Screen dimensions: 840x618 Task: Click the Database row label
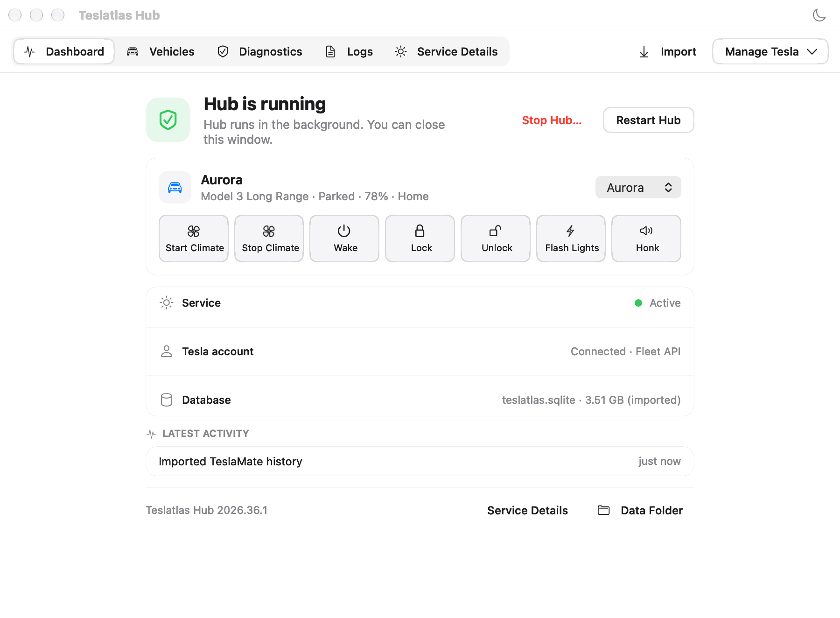206,400
